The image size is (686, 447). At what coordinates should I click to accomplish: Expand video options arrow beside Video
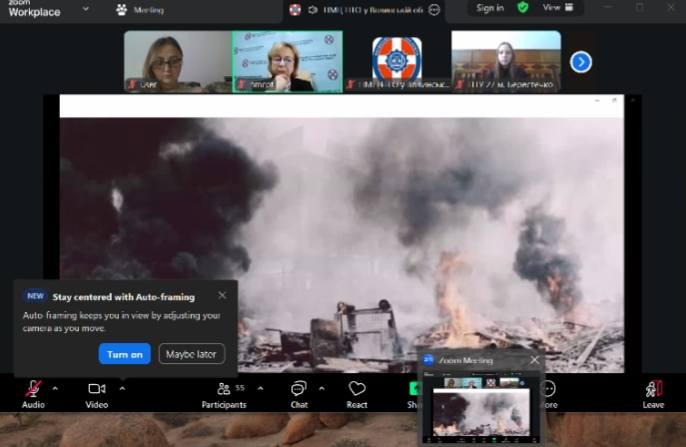coord(122,388)
